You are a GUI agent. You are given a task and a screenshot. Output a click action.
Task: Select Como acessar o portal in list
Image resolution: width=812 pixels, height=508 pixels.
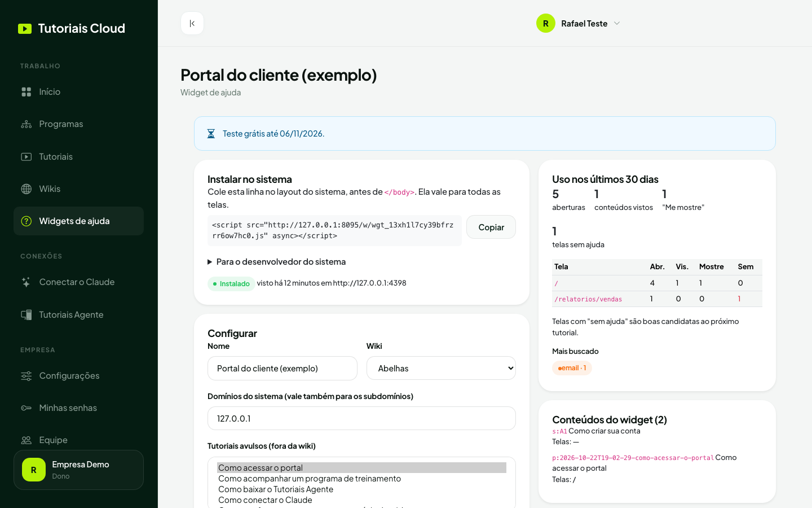pos(361,468)
